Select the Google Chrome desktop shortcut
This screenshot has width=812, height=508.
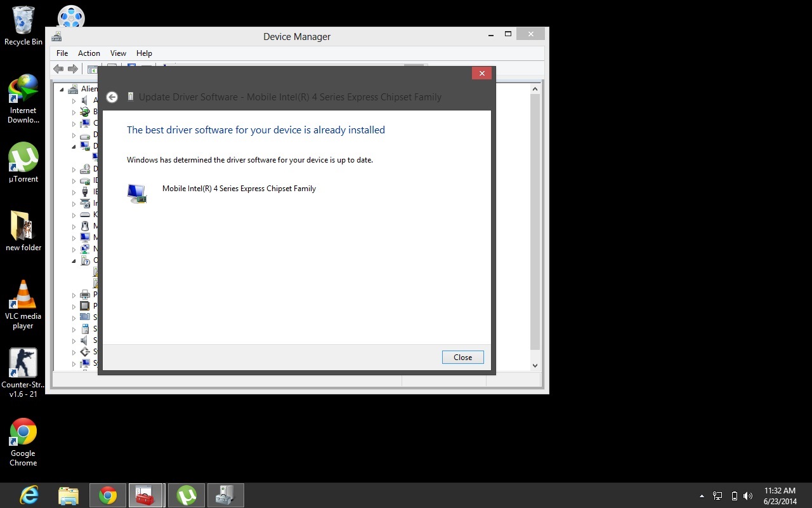click(23, 442)
